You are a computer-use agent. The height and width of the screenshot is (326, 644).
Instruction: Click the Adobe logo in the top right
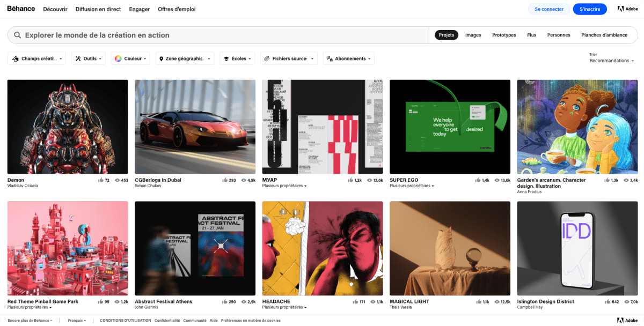[x=627, y=9]
